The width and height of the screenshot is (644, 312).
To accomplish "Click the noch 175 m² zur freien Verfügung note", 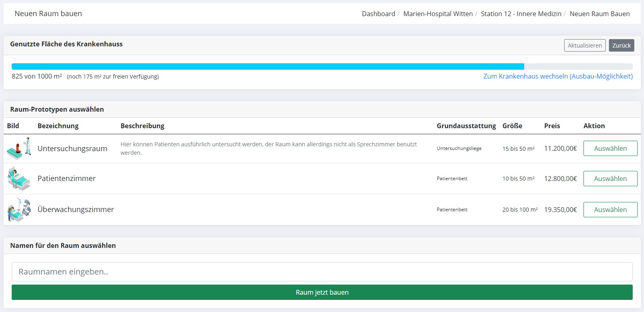I will (113, 77).
